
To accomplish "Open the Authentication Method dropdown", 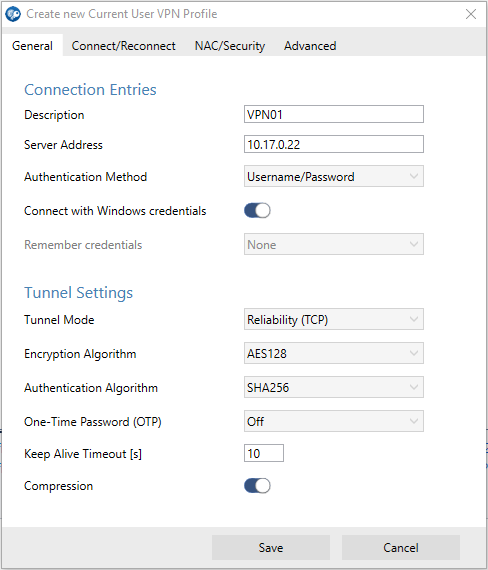I will pos(333,176).
